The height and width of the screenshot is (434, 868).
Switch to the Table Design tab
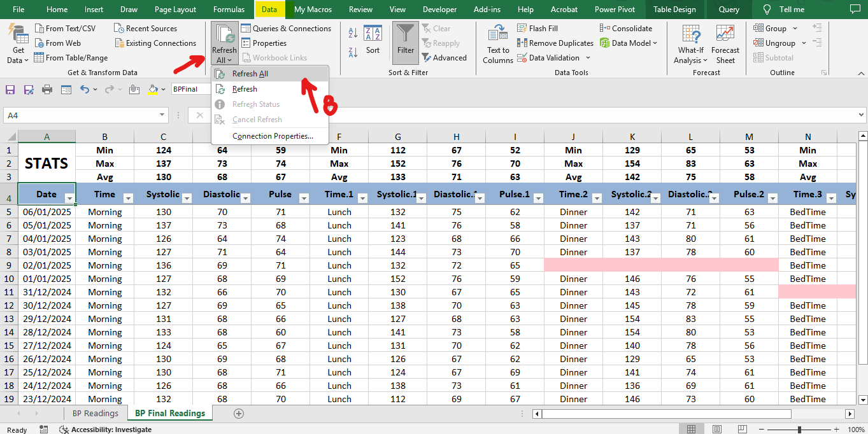(x=674, y=10)
